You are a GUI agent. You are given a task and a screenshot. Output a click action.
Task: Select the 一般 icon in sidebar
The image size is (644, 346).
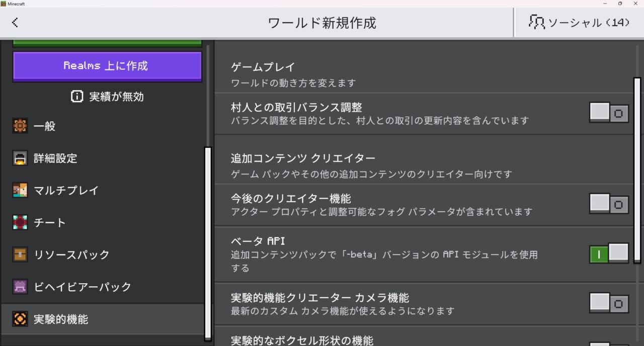(x=20, y=126)
